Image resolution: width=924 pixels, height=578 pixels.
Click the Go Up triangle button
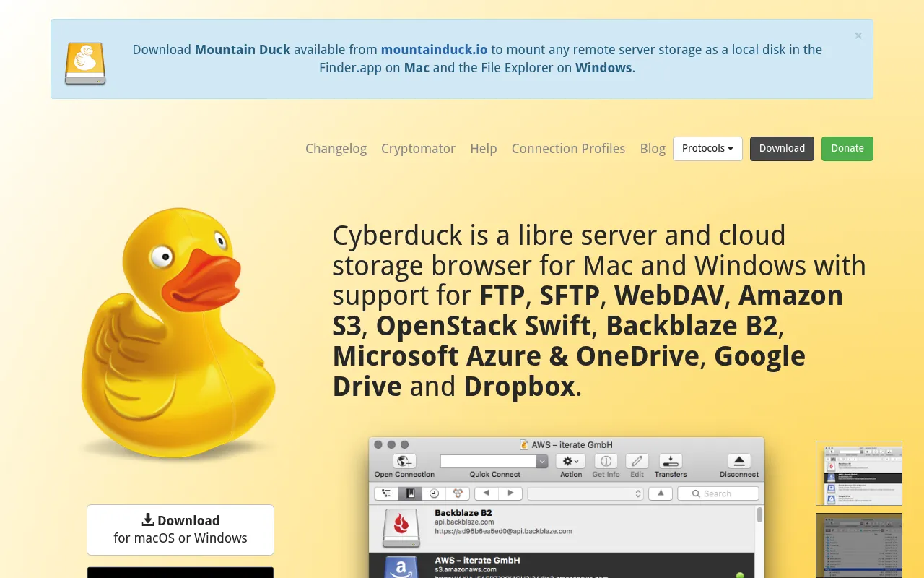(661, 493)
